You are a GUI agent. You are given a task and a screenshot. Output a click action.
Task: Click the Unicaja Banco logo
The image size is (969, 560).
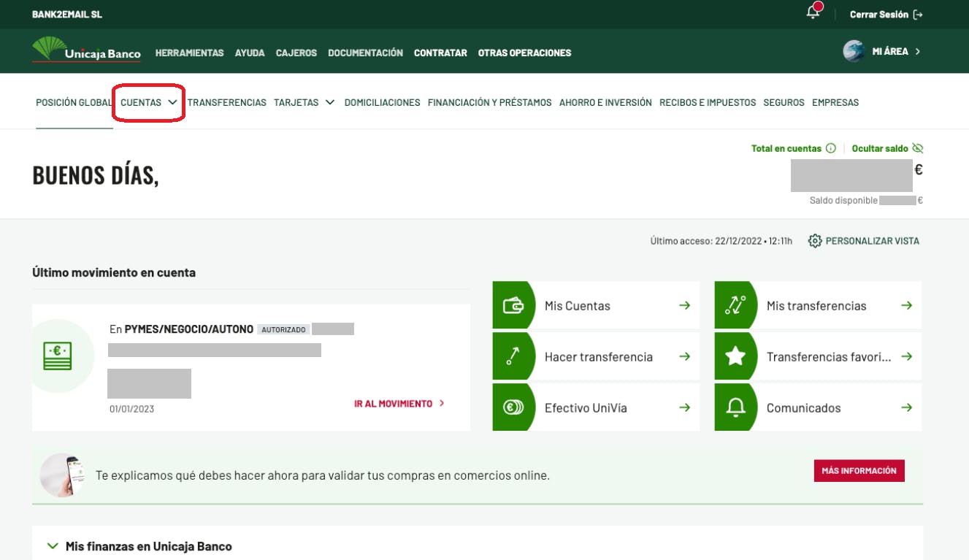coord(86,50)
